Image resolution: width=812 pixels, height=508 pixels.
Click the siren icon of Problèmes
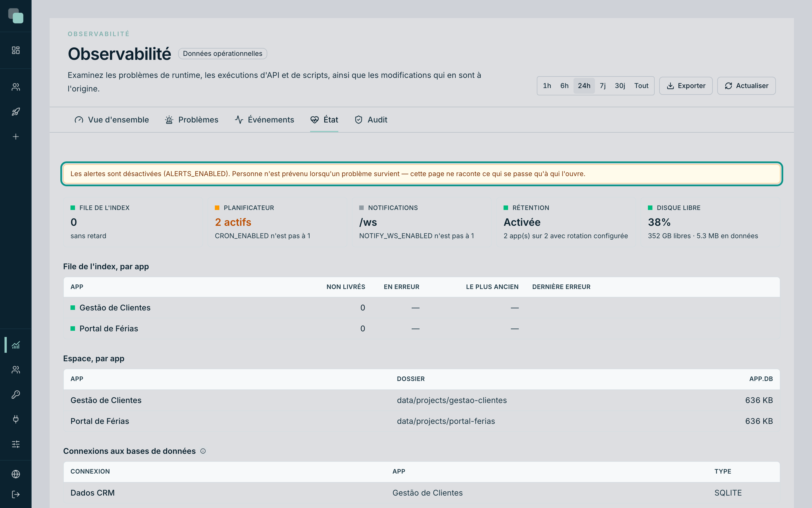coord(169,120)
